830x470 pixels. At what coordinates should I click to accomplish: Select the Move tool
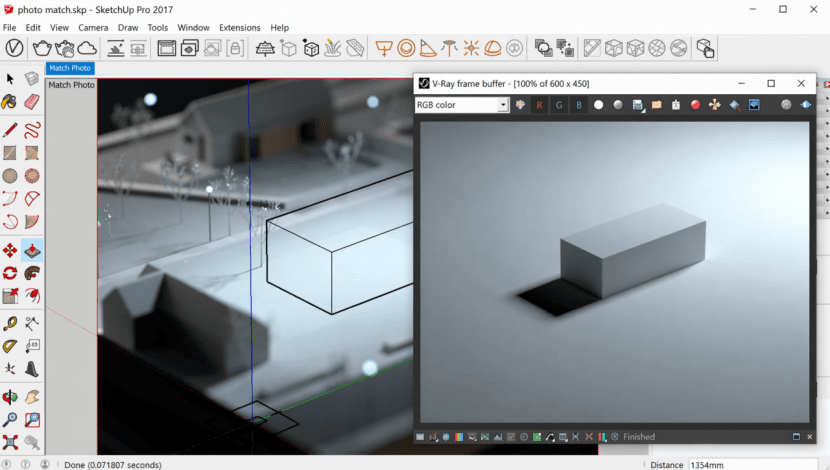[x=10, y=250]
